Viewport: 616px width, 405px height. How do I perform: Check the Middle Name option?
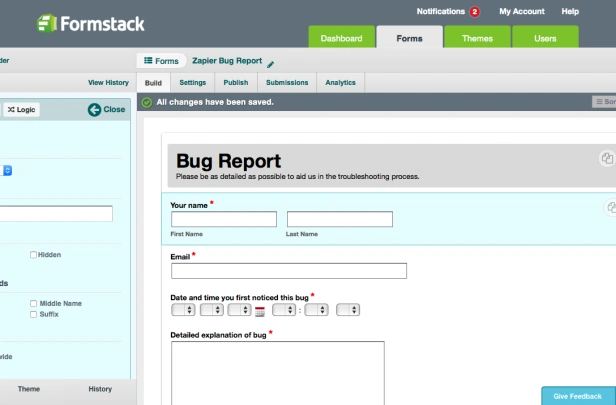click(x=33, y=304)
